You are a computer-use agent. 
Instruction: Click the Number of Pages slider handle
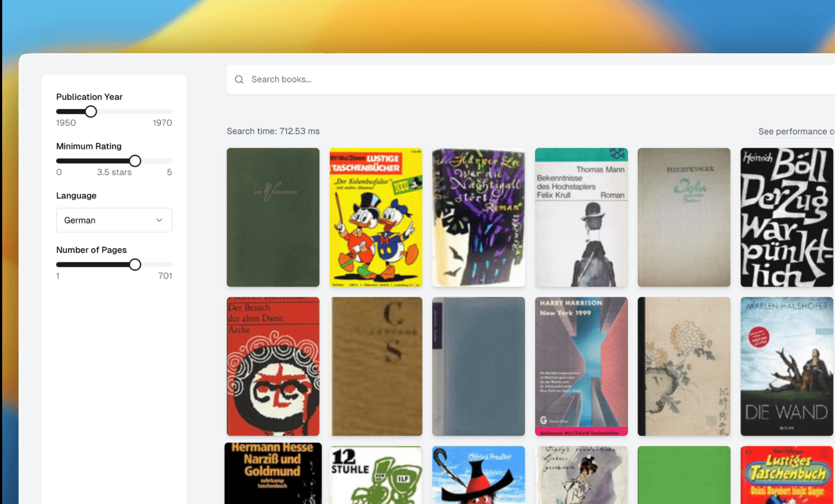coord(135,265)
